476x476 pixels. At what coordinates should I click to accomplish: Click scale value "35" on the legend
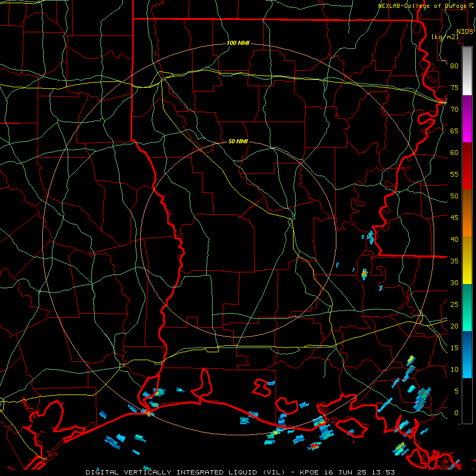pos(454,261)
